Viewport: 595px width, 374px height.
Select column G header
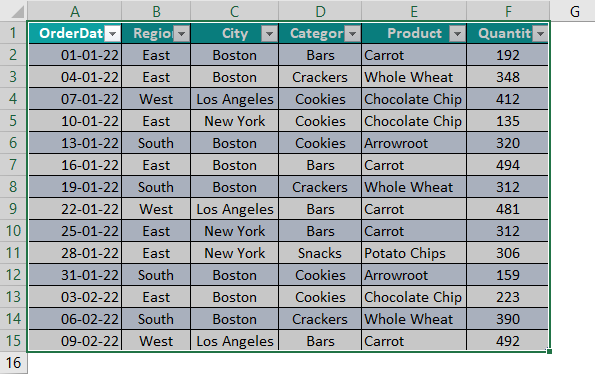pos(575,11)
